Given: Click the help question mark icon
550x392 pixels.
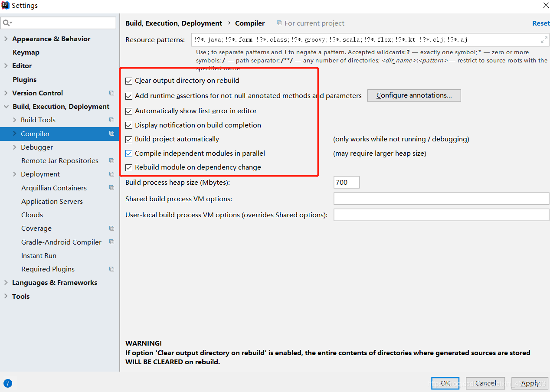Looking at the screenshot, I should (x=8, y=383).
